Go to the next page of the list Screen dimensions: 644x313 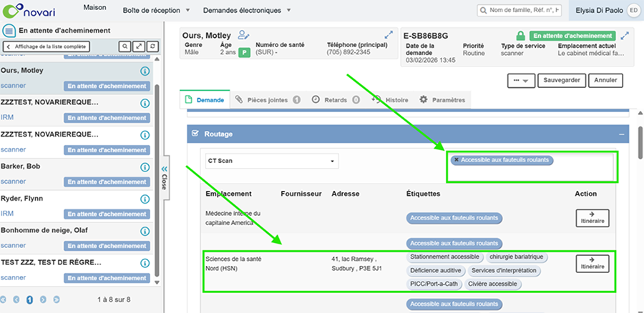tap(43, 299)
